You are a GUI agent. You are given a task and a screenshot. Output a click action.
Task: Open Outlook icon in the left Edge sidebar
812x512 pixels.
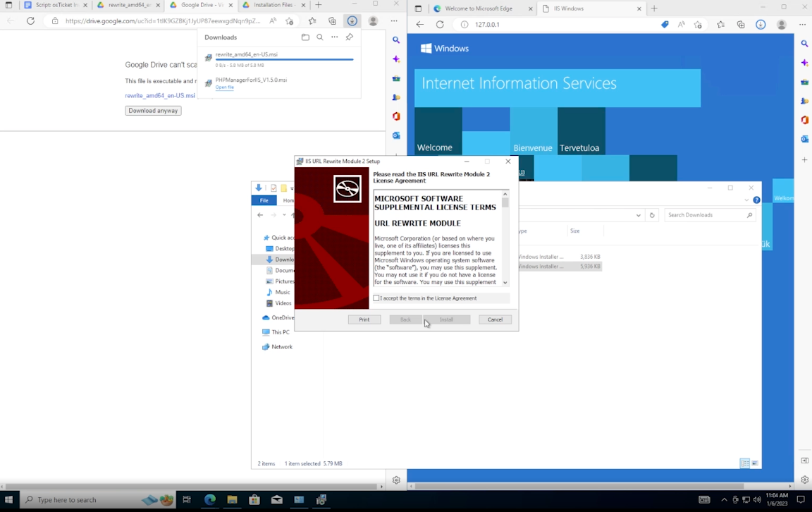click(396, 135)
